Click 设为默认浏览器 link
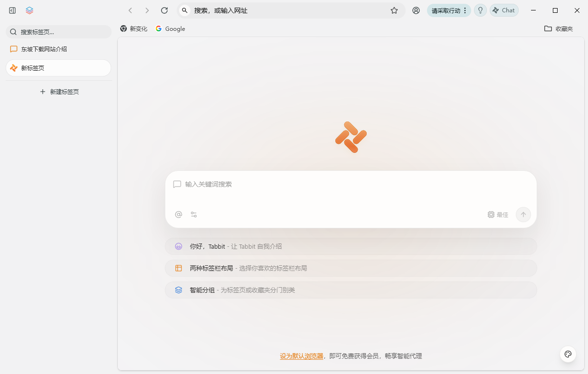This screenshot has height=374, width=588. (301, 355)
